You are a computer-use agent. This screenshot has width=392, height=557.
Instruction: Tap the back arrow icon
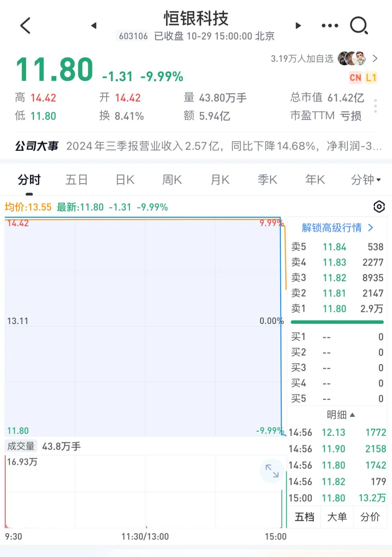25,25
